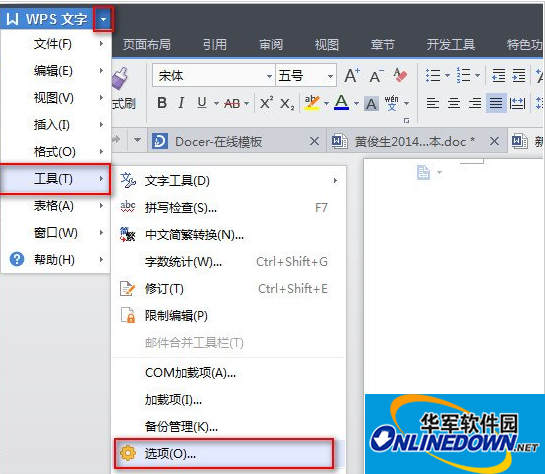Viewport: 545px width, 474px height.
Task: Click the WPS 文字 application button
Action: (47, 19)
